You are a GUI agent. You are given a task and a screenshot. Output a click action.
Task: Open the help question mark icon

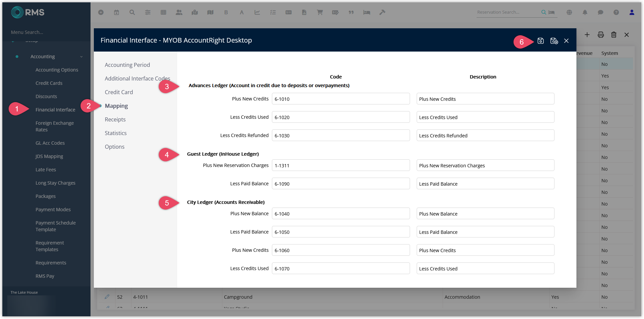616,12
